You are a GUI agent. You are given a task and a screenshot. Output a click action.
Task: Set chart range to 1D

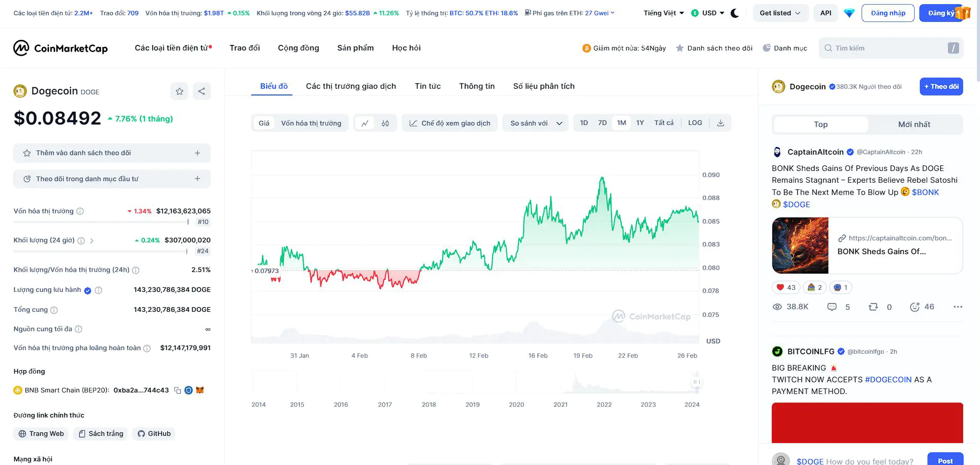pos(584,123)
